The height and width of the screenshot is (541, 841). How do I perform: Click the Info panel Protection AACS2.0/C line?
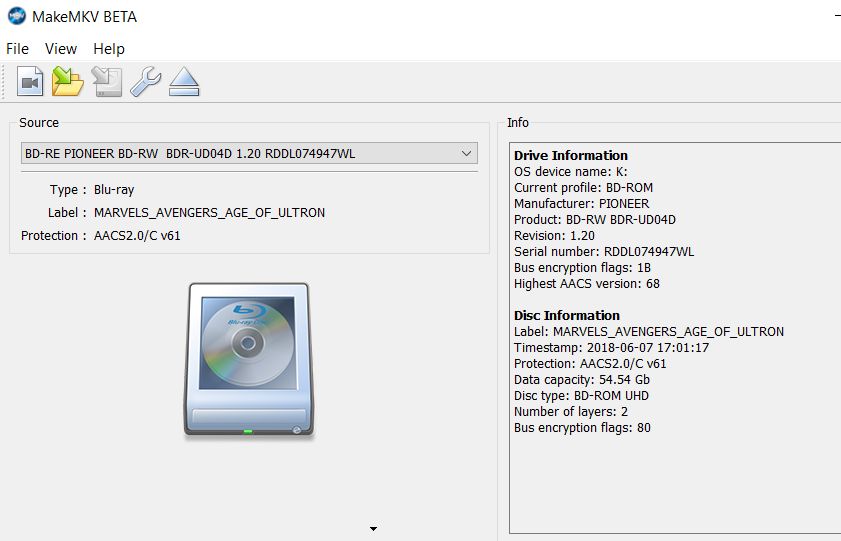tap(590, 364)
